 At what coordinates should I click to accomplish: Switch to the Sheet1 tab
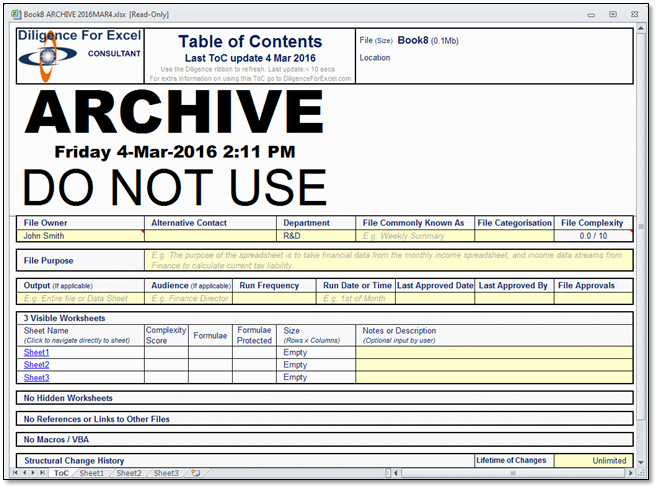click(92, 473)
